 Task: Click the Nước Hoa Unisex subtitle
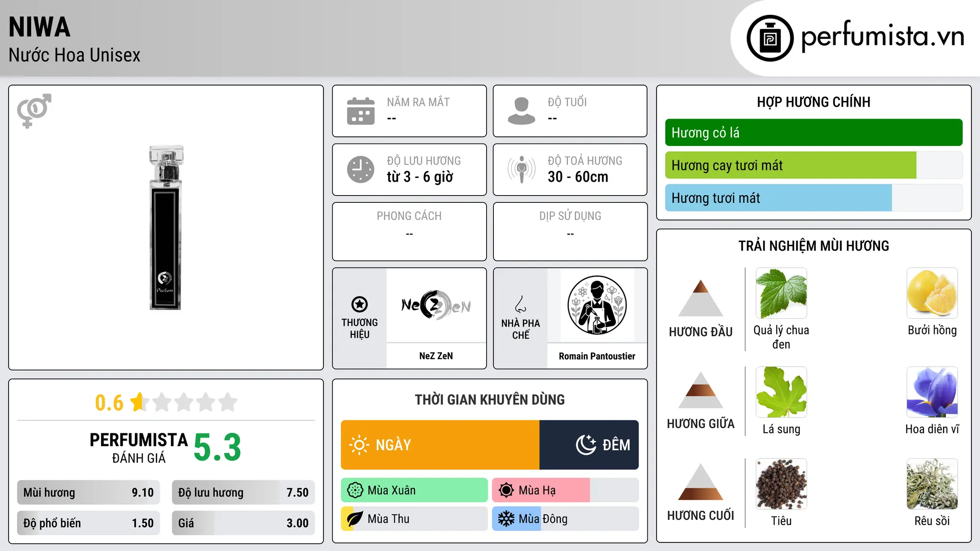coord(75,55)
